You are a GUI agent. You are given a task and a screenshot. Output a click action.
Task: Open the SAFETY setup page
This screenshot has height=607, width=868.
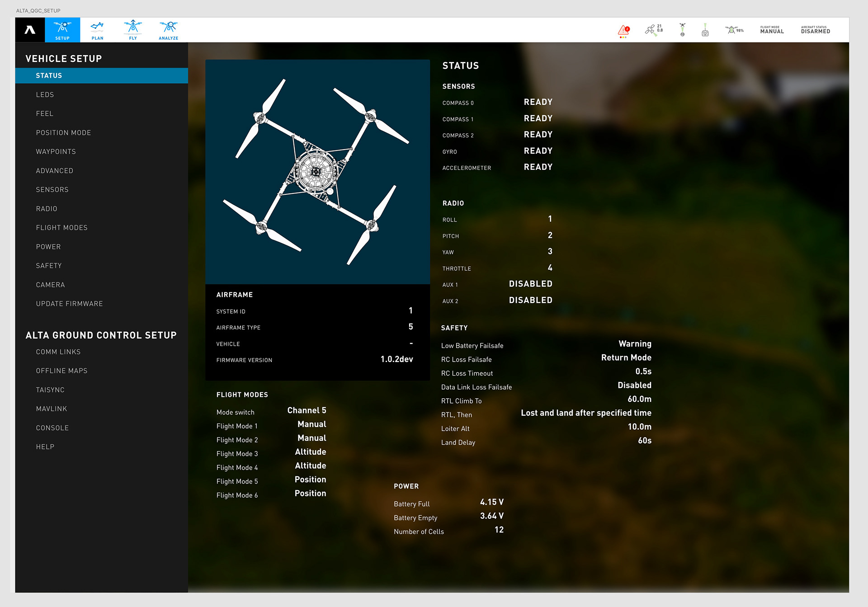coord(48,265)
